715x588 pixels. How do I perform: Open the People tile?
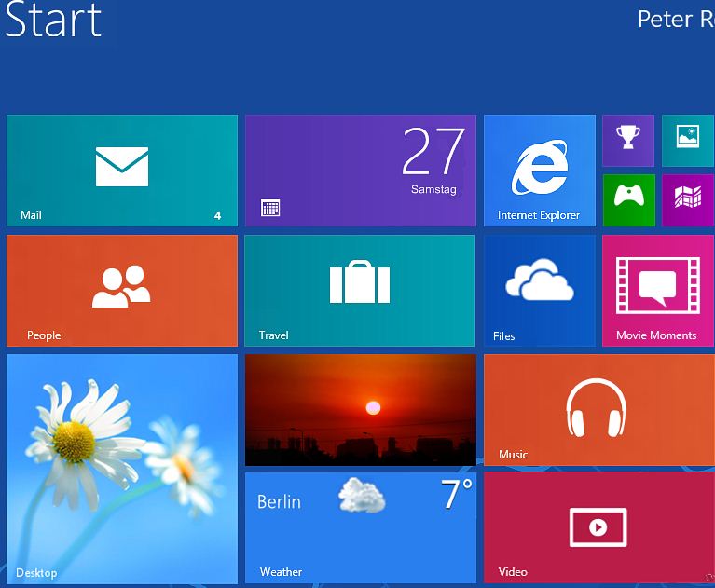click(x=122, y=291)
